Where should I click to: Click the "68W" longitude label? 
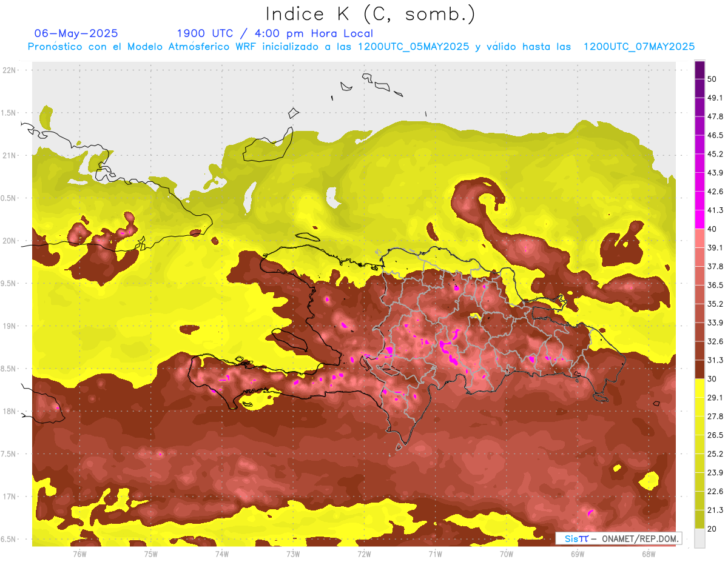coord(649,554)
